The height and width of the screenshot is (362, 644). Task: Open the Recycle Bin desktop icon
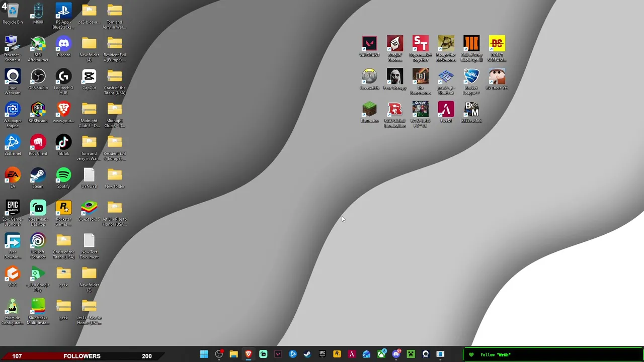[13, 14]
